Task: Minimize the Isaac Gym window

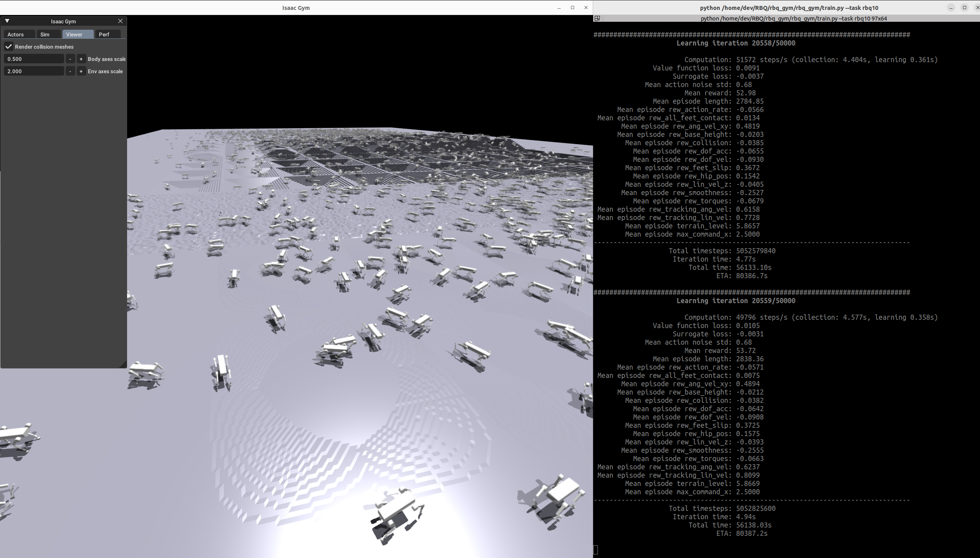Action: coord(559,8)
